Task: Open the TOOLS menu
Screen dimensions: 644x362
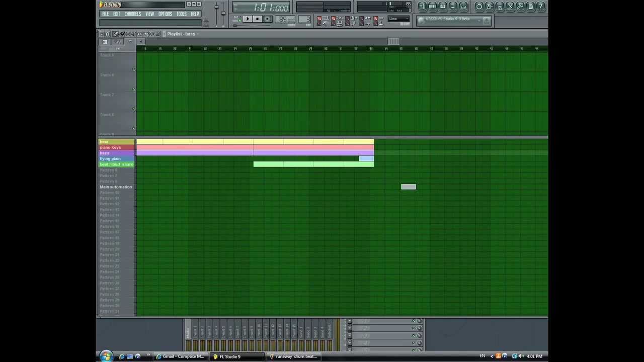Action: 182,14
